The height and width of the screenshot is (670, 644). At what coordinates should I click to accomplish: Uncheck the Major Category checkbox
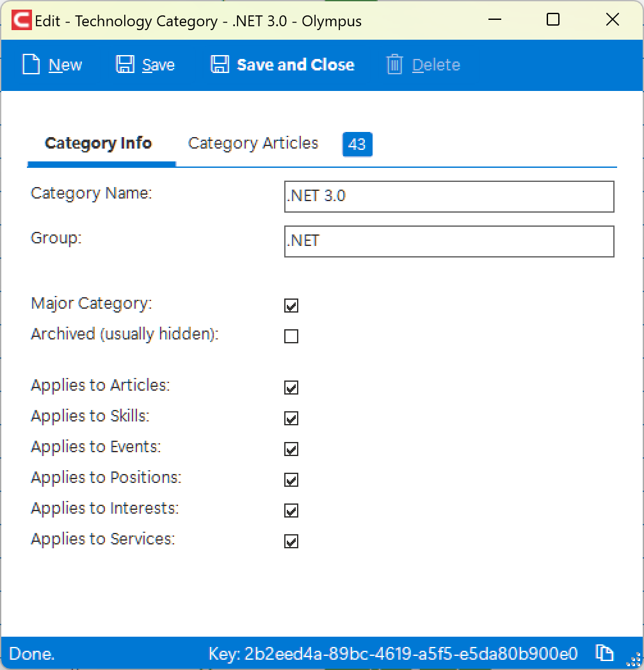click(x=291, y=306)
